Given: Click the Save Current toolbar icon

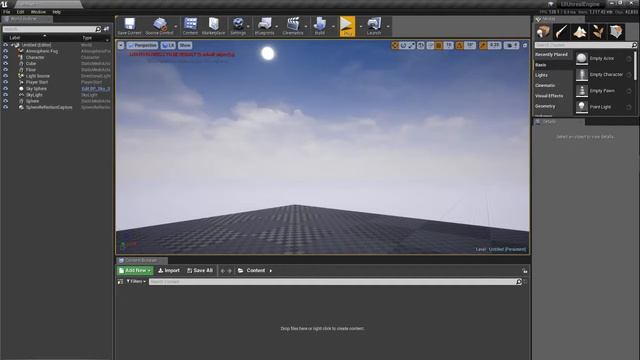Looking at the screenshot, I should click(x=129, y=26).
